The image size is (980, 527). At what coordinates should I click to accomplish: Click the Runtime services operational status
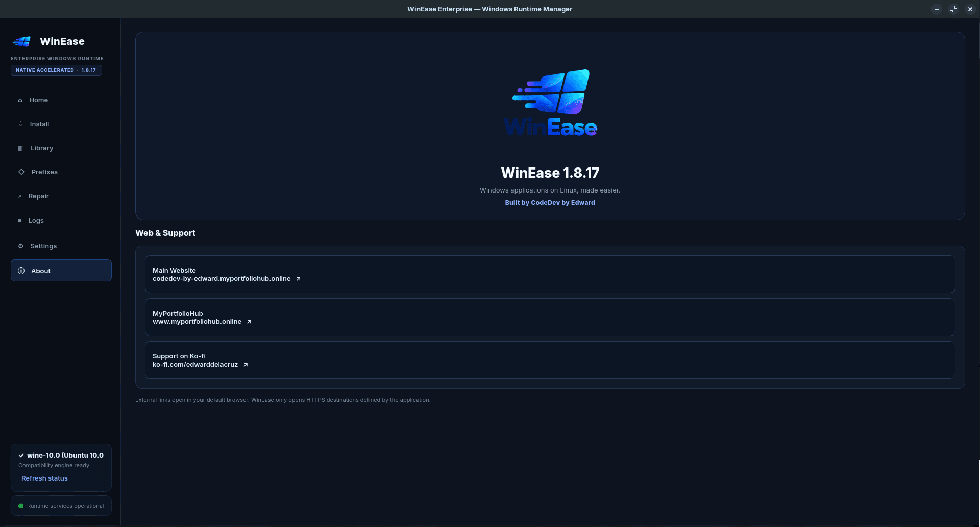click(x=61, y=506)
